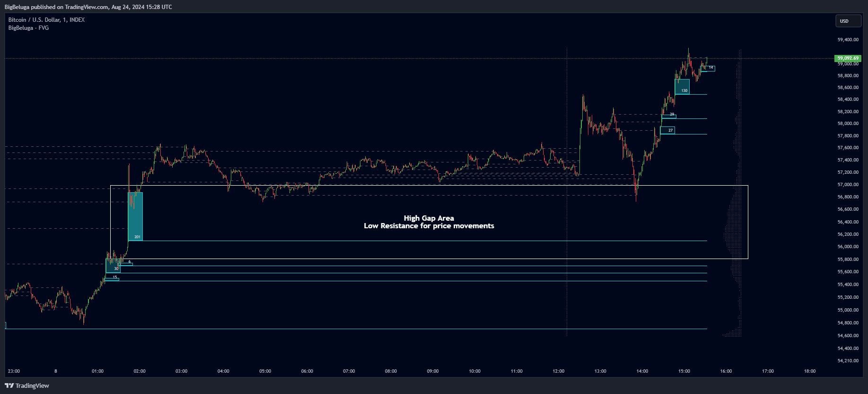Click the 12:00 time axis label
The height and width of the screenshot is (394, 868).
click(x=558, y=371)
